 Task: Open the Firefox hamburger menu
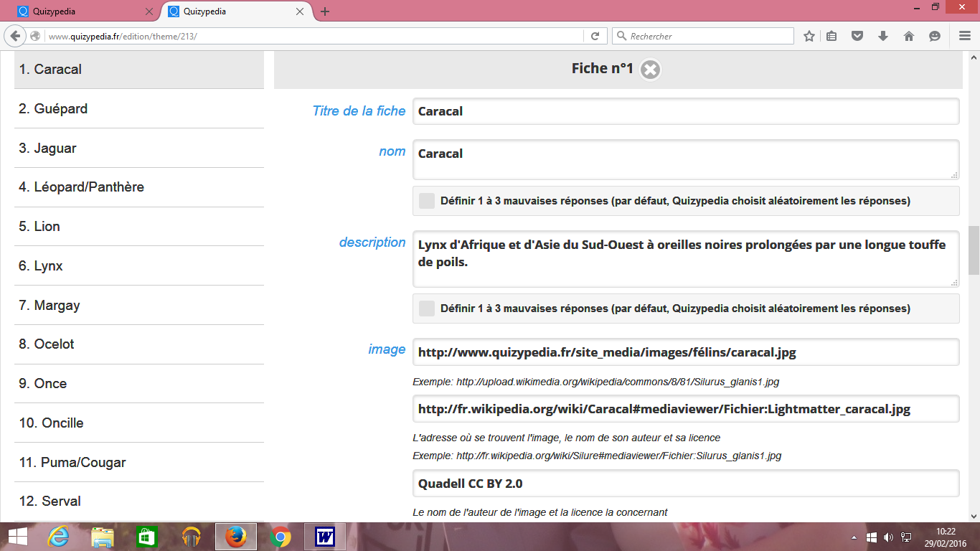pyautogui.click(x=965, y=36)
